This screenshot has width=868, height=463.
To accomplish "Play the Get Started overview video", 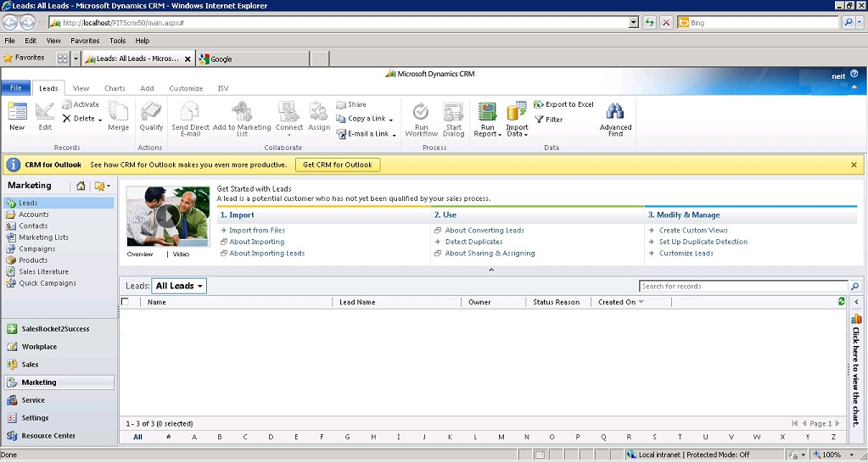I will 168,216.
